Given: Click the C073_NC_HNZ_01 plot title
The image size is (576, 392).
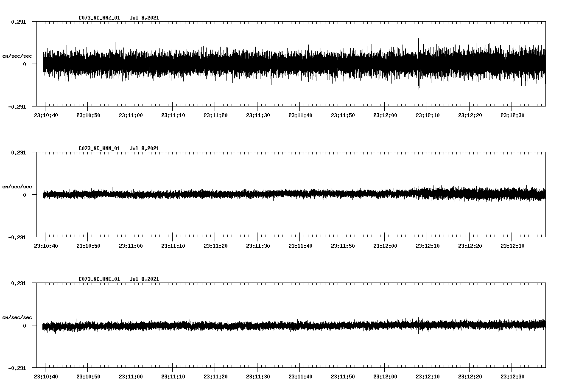Looking at the screenshot, I should (x=99, y=18).
